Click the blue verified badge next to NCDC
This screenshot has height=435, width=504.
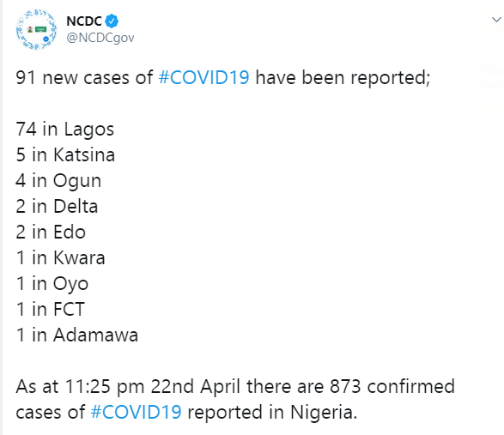click(x=112, y=21)
